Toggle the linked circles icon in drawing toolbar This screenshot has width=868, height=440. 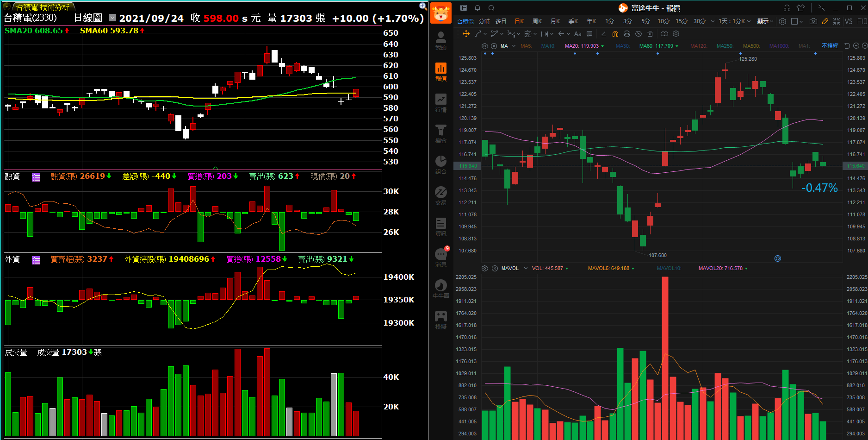tap(664, 34)
